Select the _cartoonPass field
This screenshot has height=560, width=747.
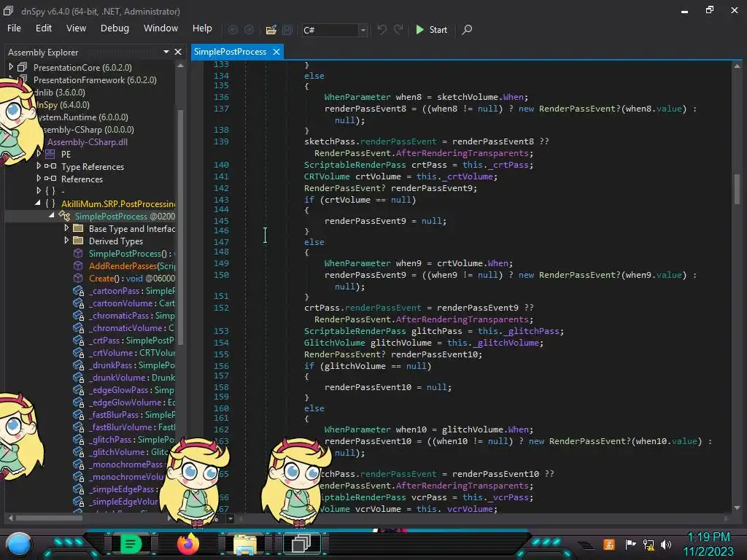tap(132, 290)
